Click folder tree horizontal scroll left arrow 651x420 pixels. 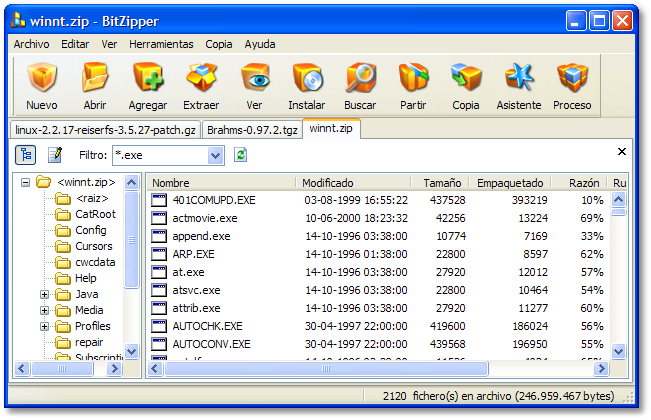pos(22,369)
